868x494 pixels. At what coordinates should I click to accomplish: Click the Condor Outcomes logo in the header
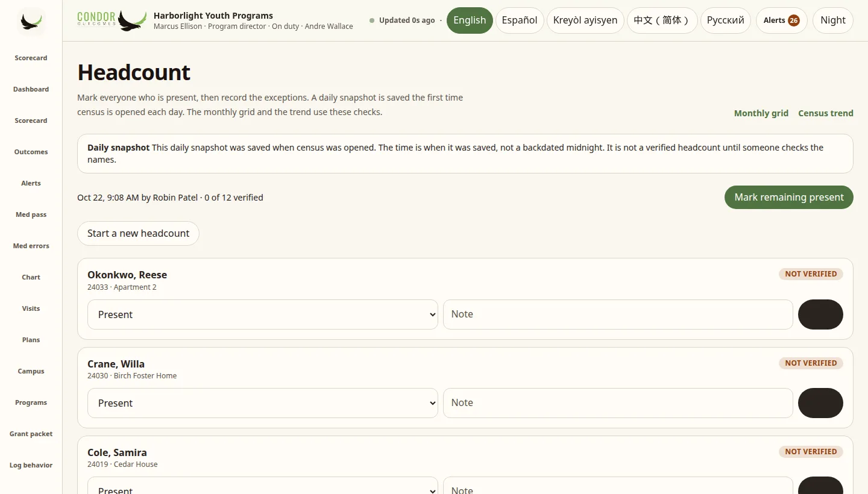click(x=112, y=20)
